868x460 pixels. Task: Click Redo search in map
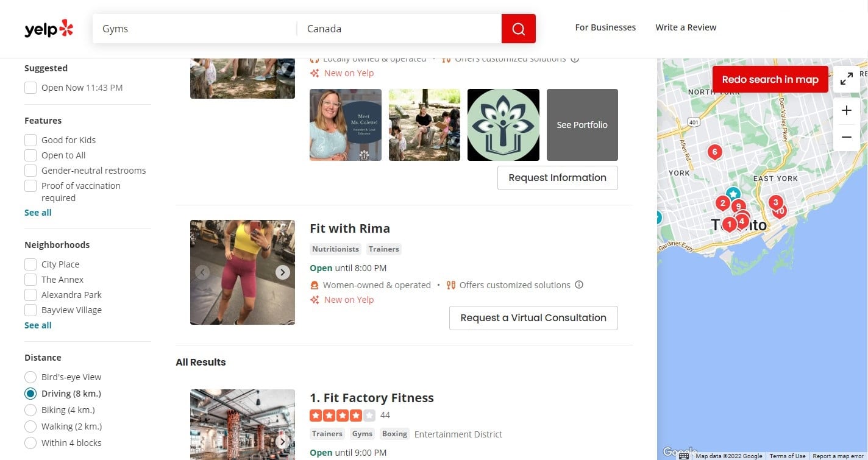[770, 79]
